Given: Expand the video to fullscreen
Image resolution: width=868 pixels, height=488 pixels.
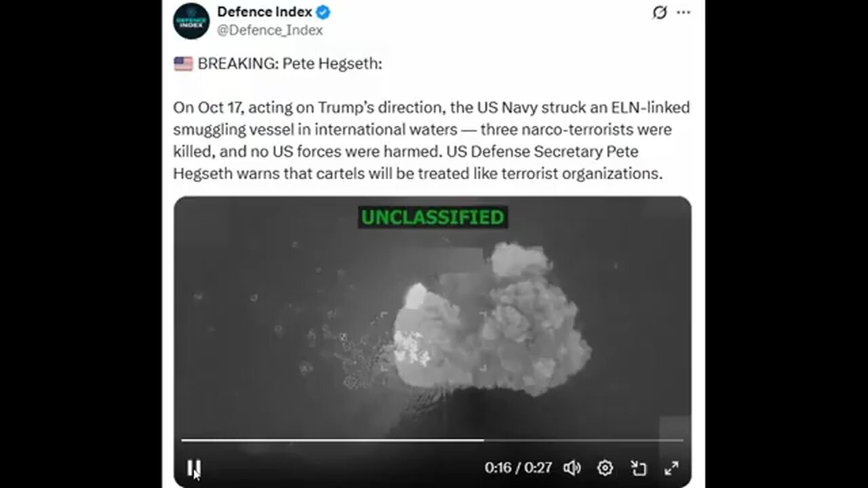Looking at the screenshot, I should [x=671, y=468].
